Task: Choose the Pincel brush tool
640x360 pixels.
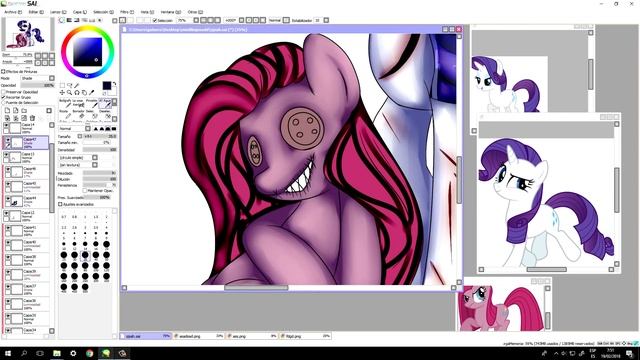Action: (92, 103)
